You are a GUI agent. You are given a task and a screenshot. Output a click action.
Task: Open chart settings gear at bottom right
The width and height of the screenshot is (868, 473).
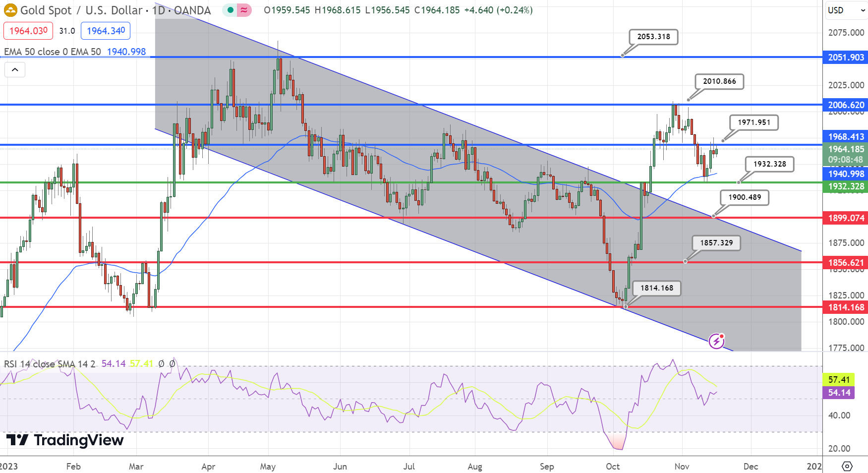847,466
